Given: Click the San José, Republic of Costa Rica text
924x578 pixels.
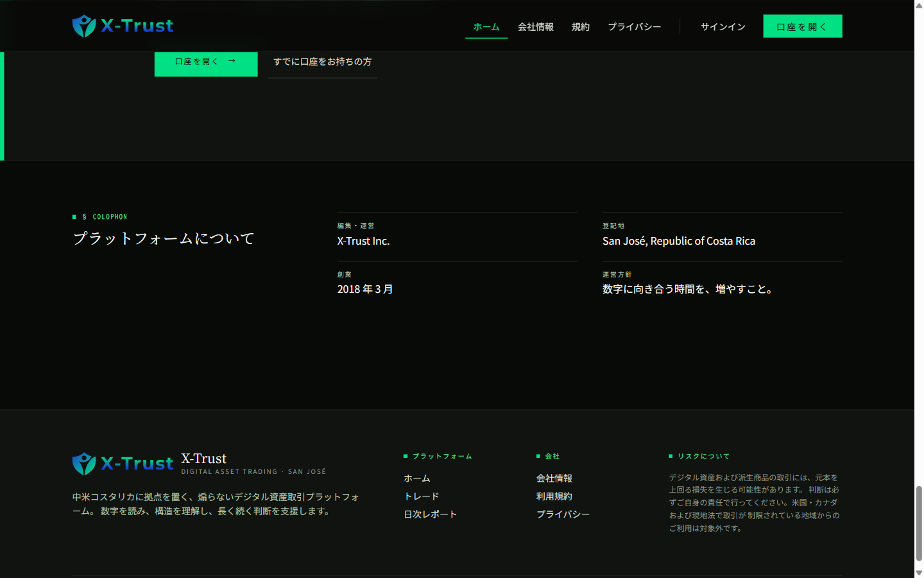Looking at the screenshot, I should (679, 241).
